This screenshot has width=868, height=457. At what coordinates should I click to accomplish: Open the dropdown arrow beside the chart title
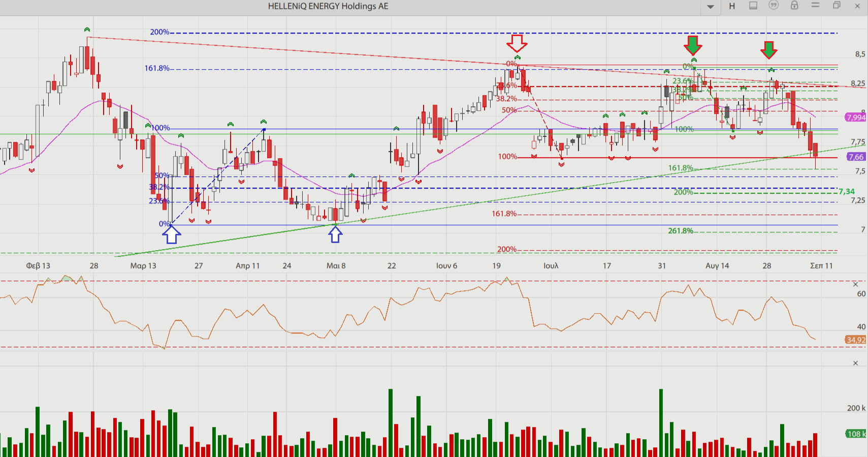point(711,7)
